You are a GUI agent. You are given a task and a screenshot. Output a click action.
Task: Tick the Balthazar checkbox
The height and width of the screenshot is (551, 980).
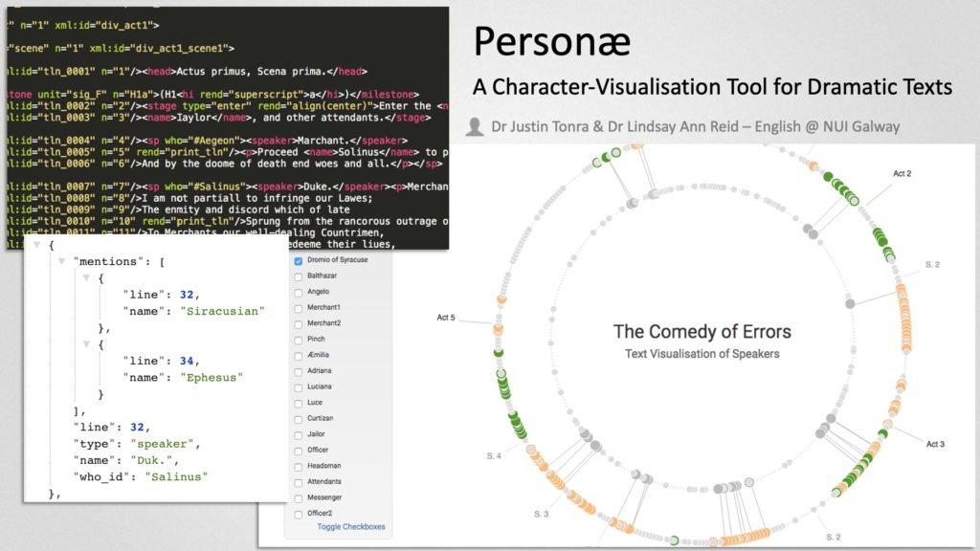tap(299, 276)
